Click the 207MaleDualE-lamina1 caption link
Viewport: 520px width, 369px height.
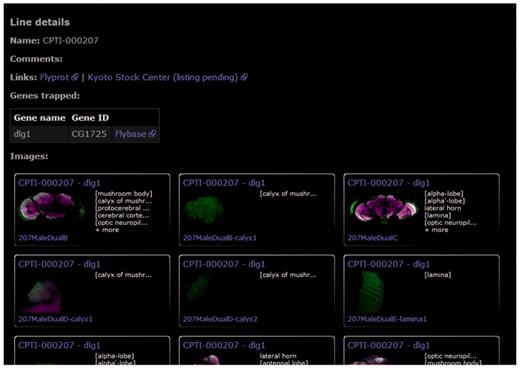click(387, 319)
